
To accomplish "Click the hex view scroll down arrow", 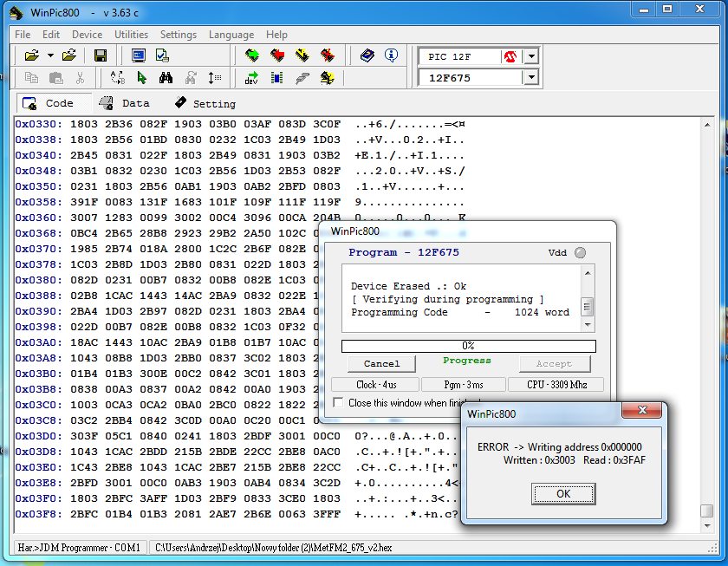I will click(x=706, y=525).
